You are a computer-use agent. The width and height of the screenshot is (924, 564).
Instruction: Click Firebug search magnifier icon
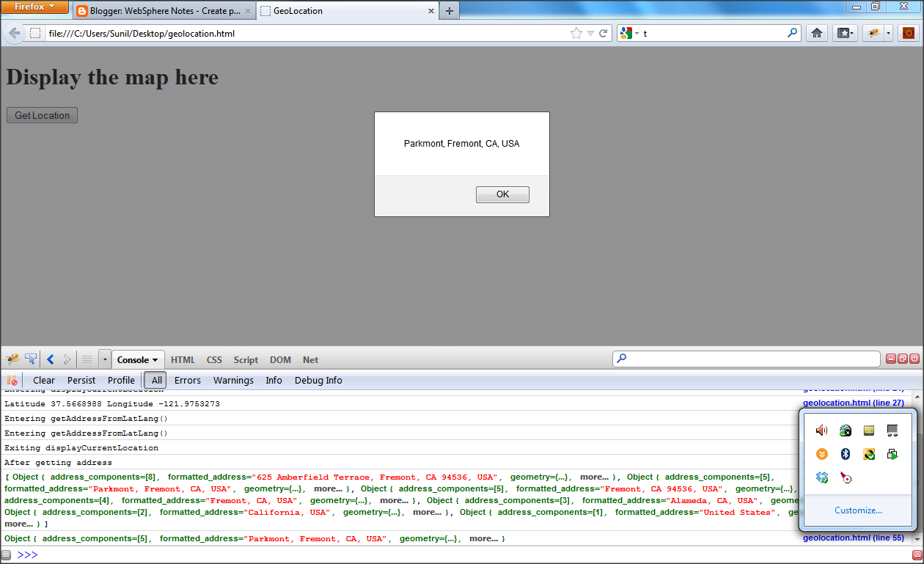(x=621, y=359)
